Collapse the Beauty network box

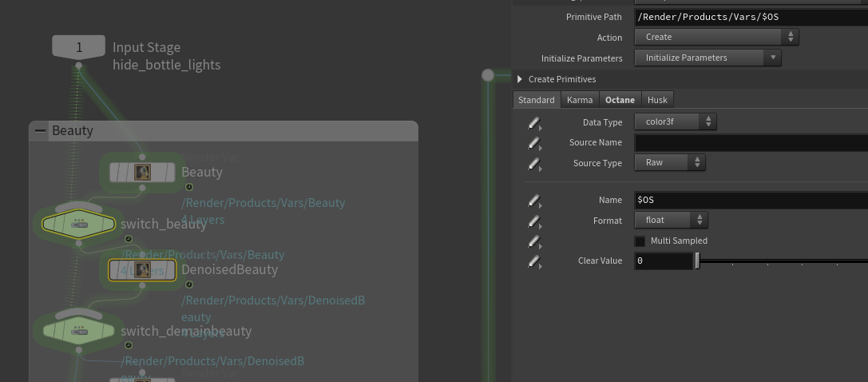point(42,131)
